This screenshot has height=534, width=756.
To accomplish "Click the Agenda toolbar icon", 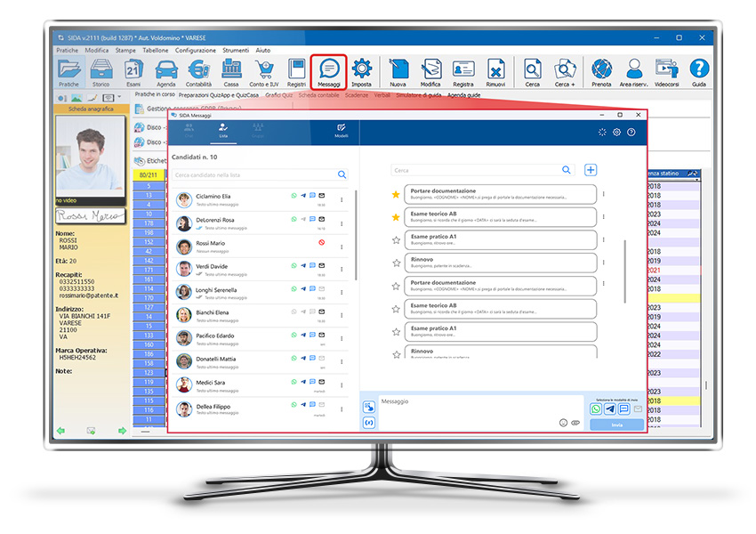I will click(x=165, y=71).
